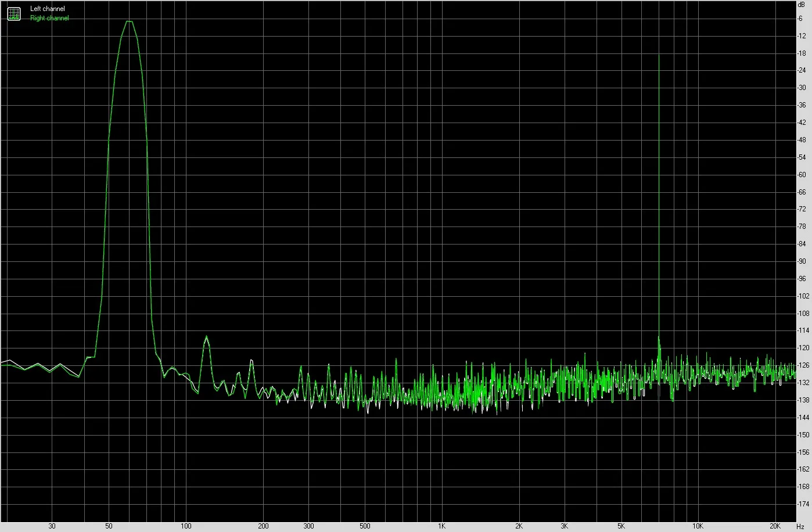Click the 20K frequency axis label
The height and width of the screenshot is (532, 812).
[775, 526]
